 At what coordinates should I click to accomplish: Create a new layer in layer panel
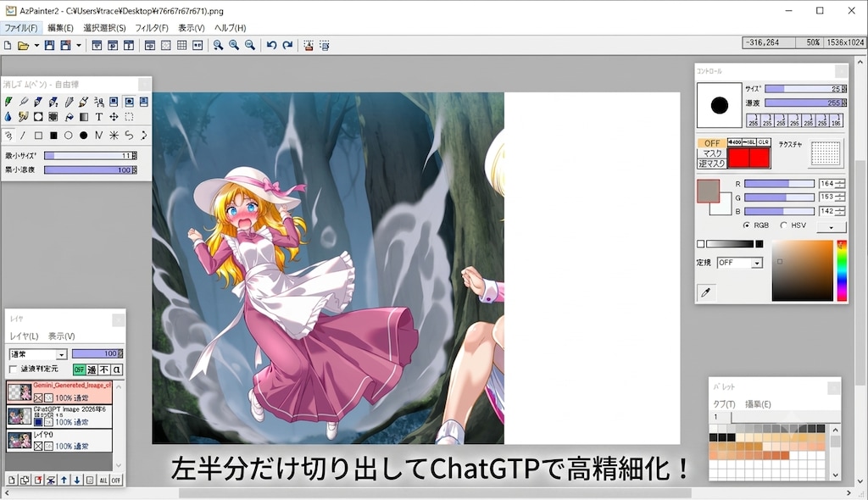coord(12,480)
